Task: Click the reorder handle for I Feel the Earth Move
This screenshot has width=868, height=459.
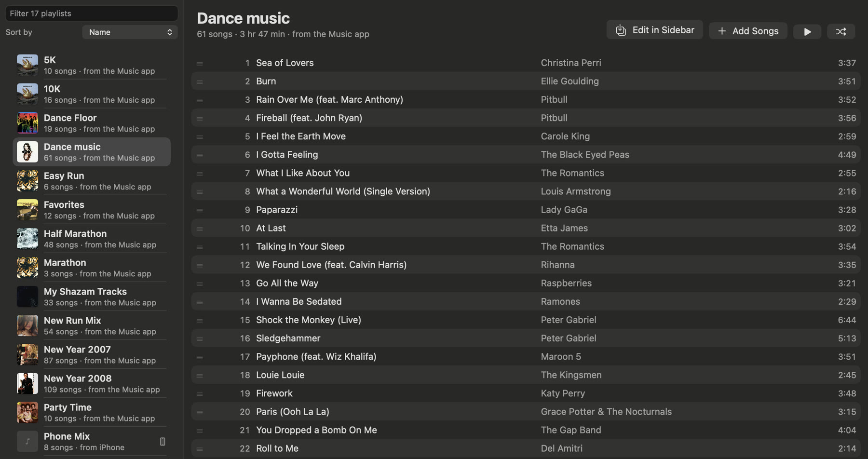Action: click(x=200, y=137)
